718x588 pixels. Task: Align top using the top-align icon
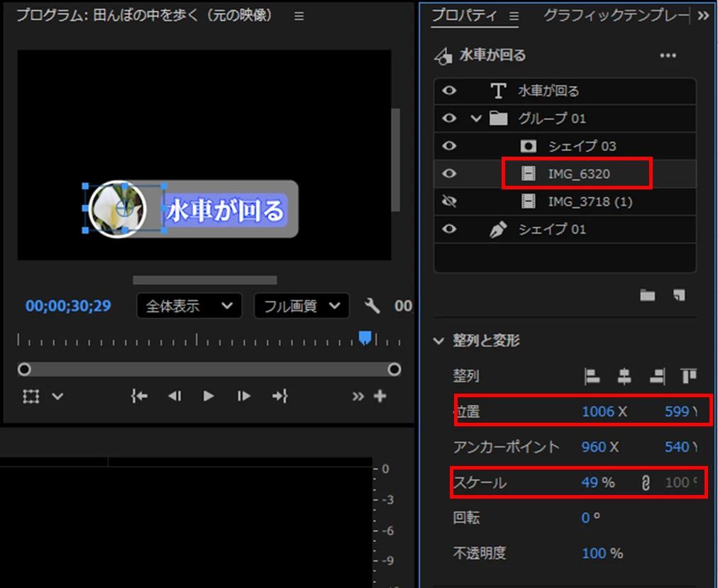coord(688,377)
